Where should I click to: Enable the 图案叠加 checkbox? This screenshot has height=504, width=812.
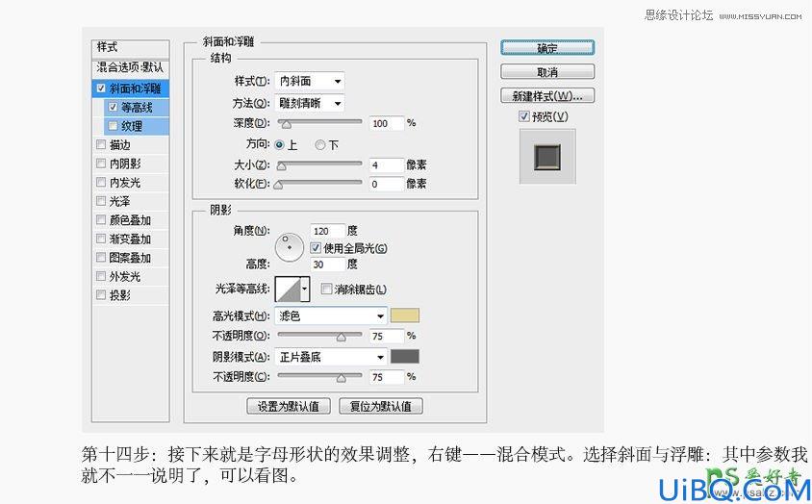point(101,257)
